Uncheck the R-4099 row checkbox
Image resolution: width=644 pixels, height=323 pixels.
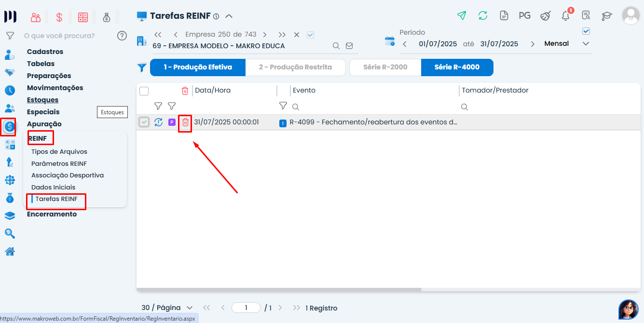pos(144,122)
